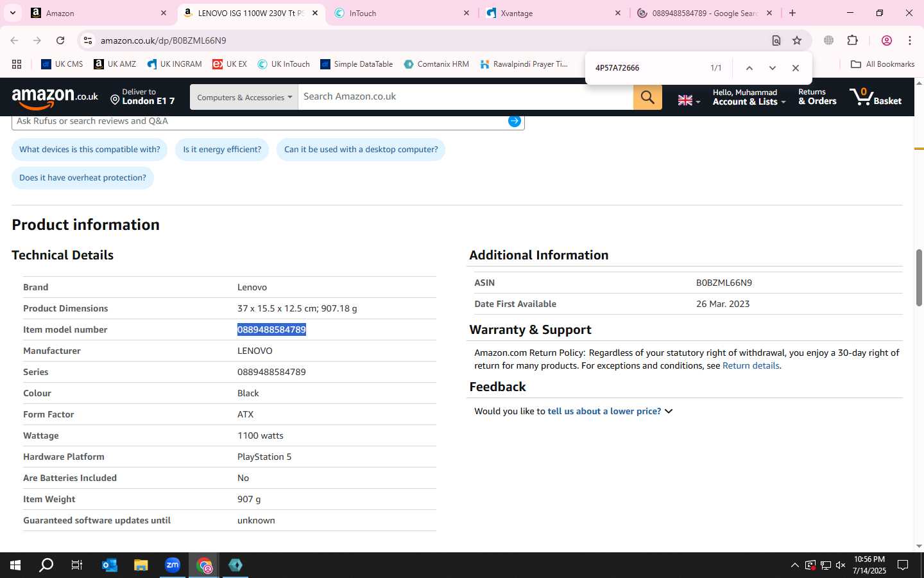Open the UK InTouch bookmark
Viewport: 924px width, 578px height.
coord(284,64)
